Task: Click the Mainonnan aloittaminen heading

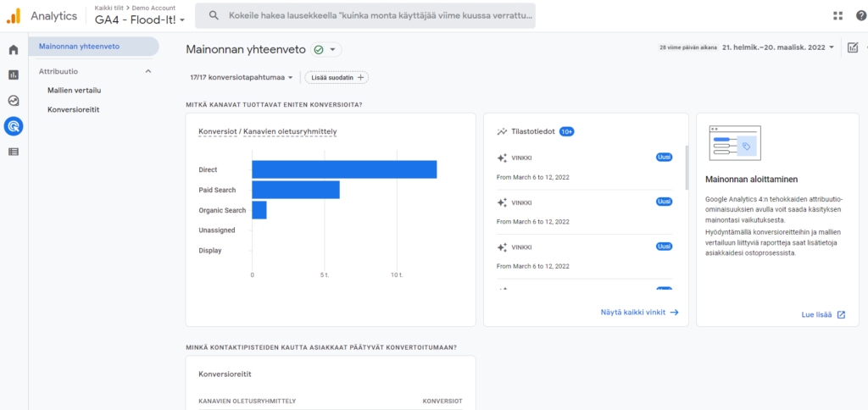Action: tap(751, 180)
